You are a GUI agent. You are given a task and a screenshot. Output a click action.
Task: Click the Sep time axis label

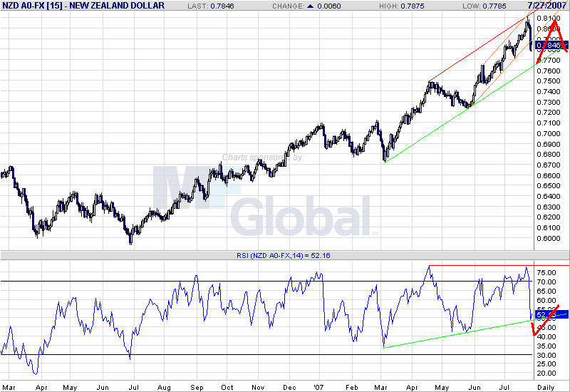pos(197,388)
